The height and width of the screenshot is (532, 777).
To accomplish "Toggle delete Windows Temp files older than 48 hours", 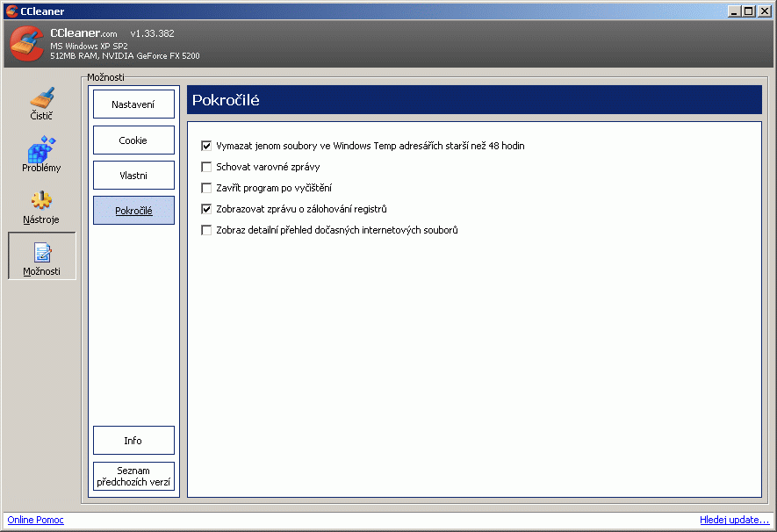I will click(x=206, y=146).
